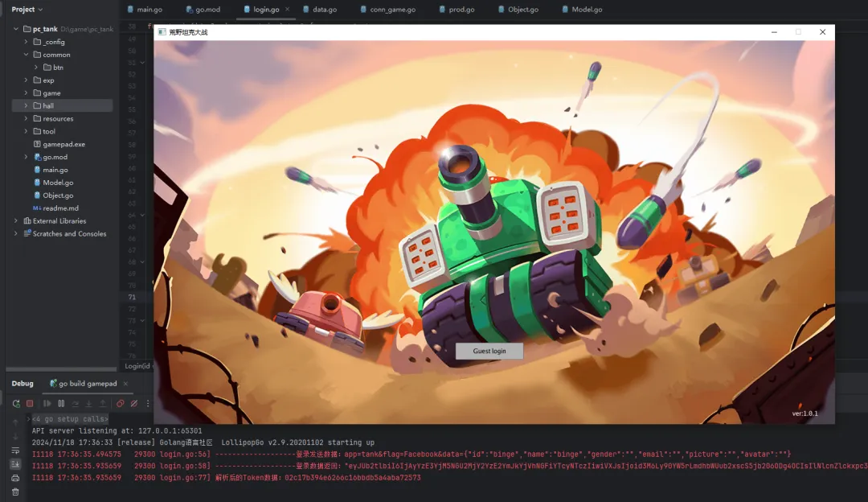Go down the stack trace in console
The height and width of the screenshot is (502, 868).
tap(15, 437)
